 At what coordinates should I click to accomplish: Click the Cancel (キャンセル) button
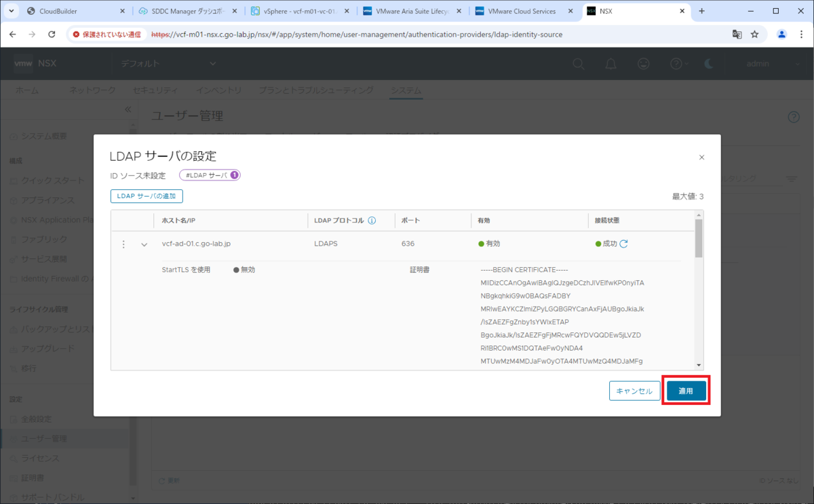635,391
